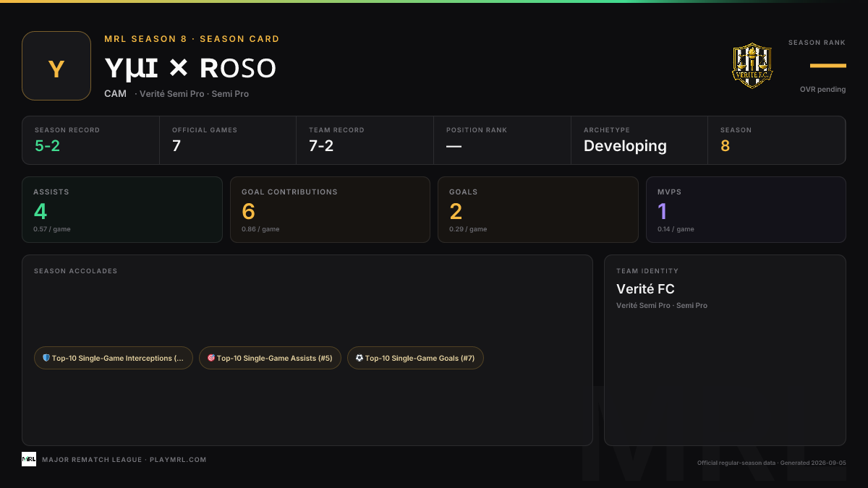Viewport: 868px width, 488px height.
Task: Click the orange Season Rank dash
Action: [x=828, y=66]
